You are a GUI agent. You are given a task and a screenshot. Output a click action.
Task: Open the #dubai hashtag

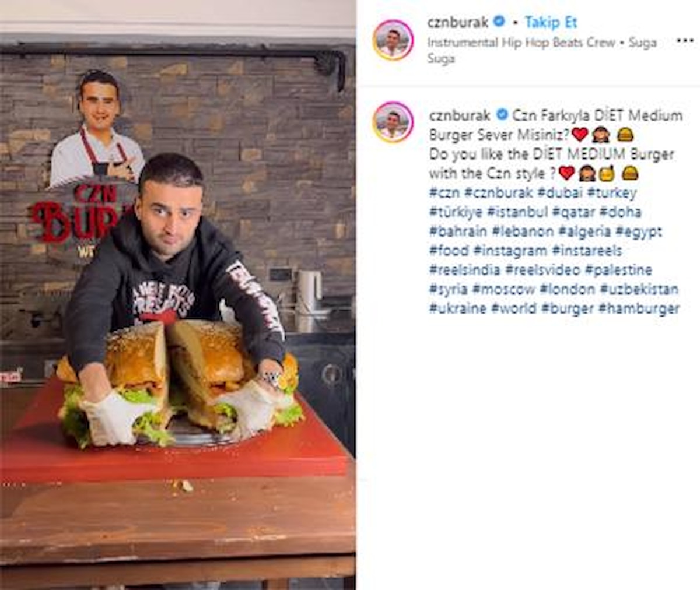pyautogui.click(x=561, y=192)
